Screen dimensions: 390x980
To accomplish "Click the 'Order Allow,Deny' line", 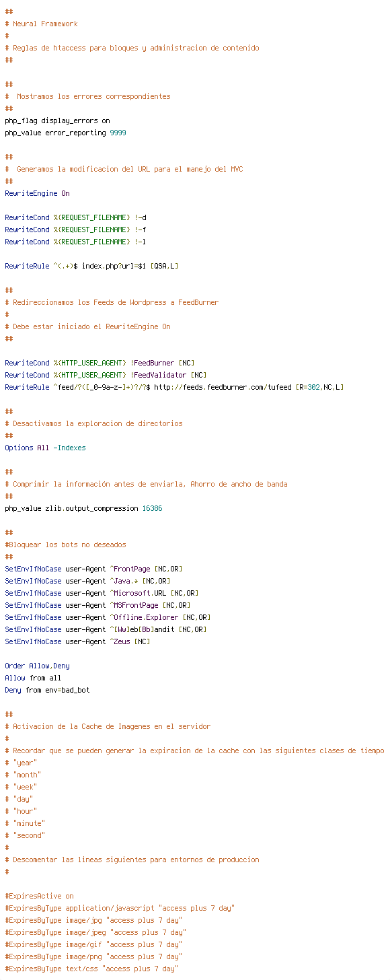I will 37,666.
